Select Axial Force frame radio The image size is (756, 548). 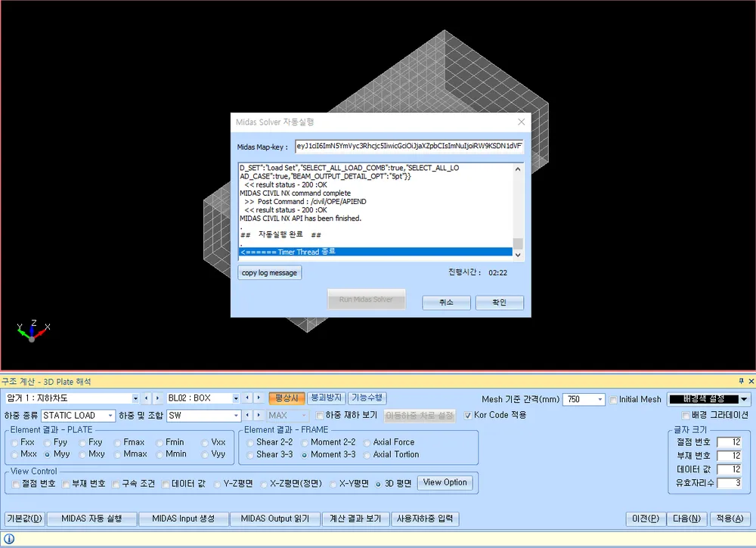click(x=367, y=442)
